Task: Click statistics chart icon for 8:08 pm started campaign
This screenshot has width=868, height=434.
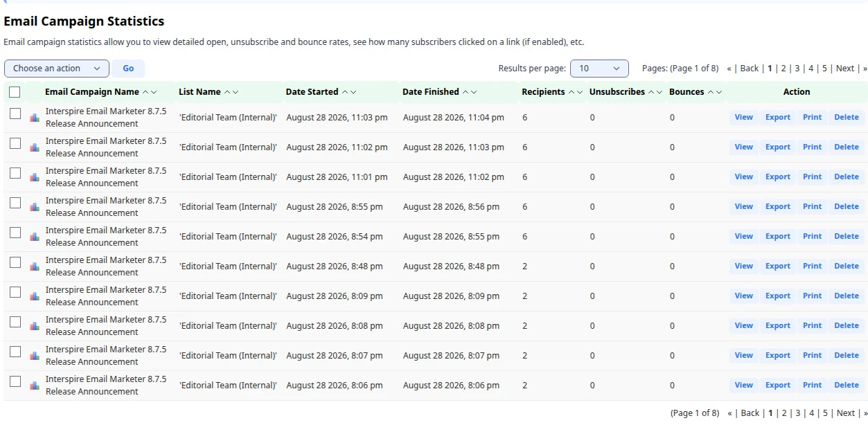Action: click(35, 326)
